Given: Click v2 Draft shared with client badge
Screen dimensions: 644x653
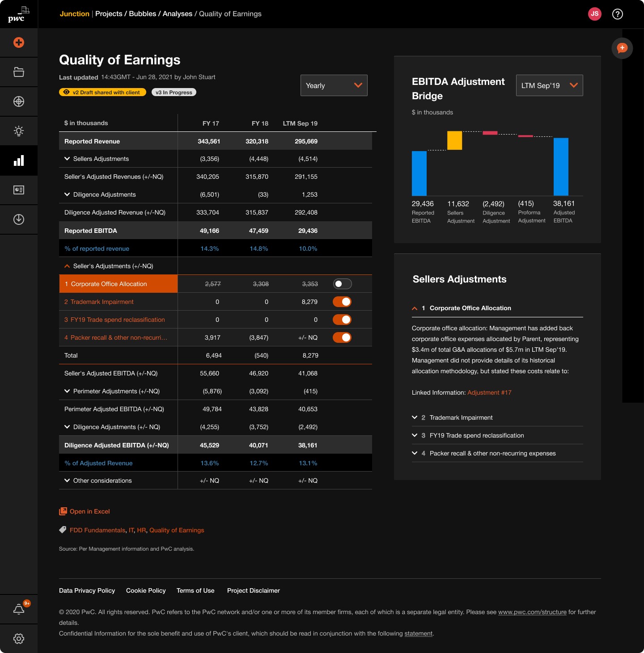Looking at the screenshot, I should point(102,92).
